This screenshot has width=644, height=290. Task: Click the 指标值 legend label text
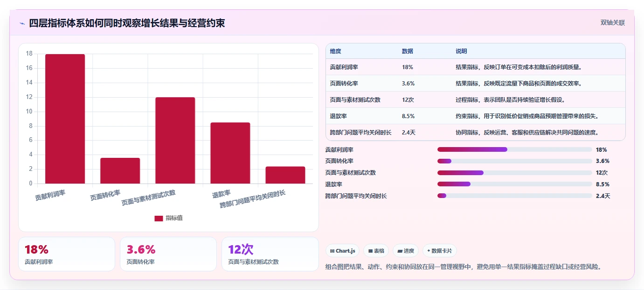(x=174, y=218)
